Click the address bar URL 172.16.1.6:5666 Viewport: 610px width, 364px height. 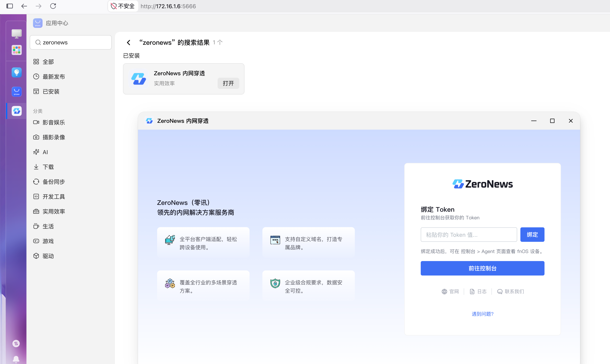coord(168,6)
